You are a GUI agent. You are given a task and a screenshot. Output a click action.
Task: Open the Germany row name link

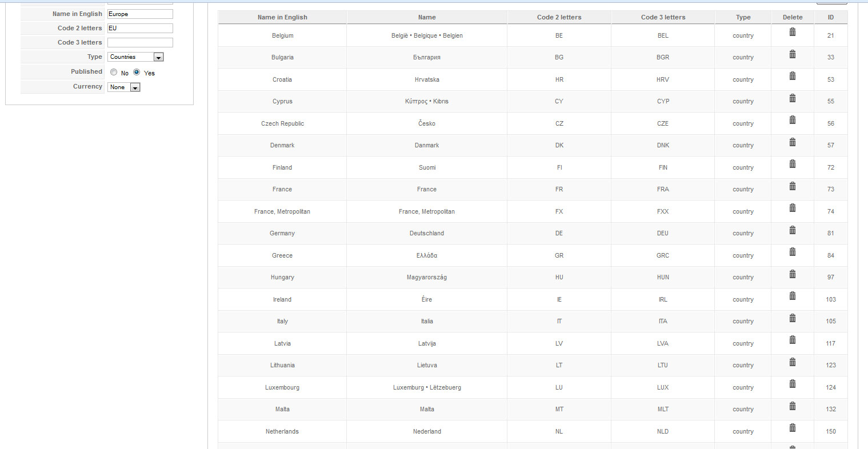[x=282, y=233]
